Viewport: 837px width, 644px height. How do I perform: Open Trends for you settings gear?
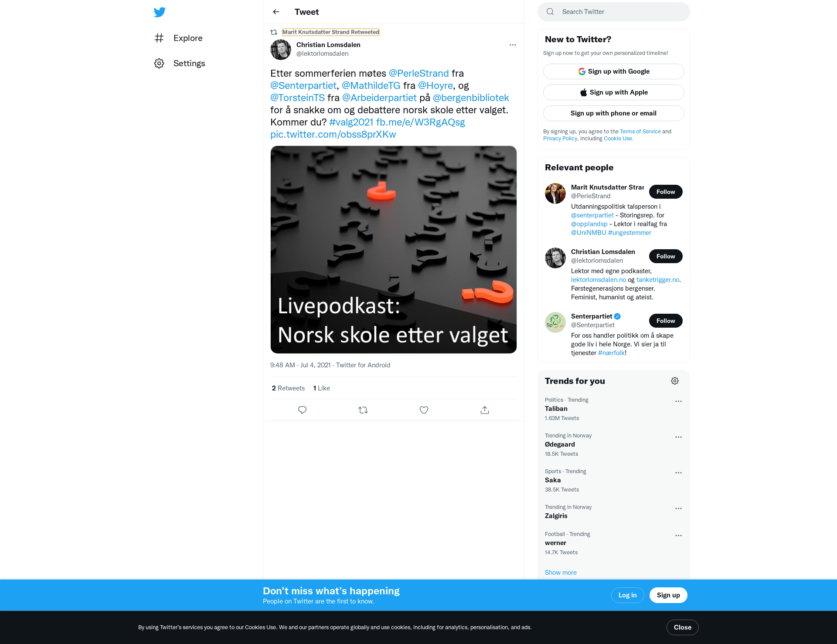click(675, 381)
